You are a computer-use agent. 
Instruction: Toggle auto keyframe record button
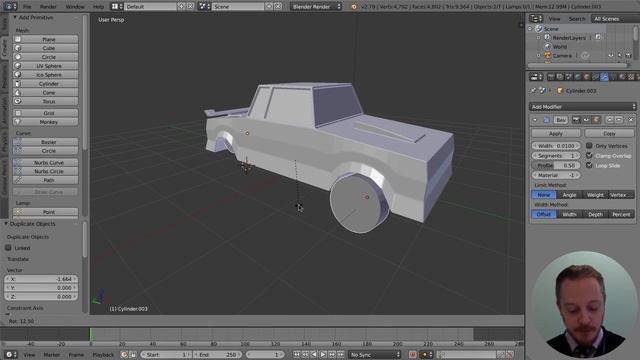[x=413, y=355]
